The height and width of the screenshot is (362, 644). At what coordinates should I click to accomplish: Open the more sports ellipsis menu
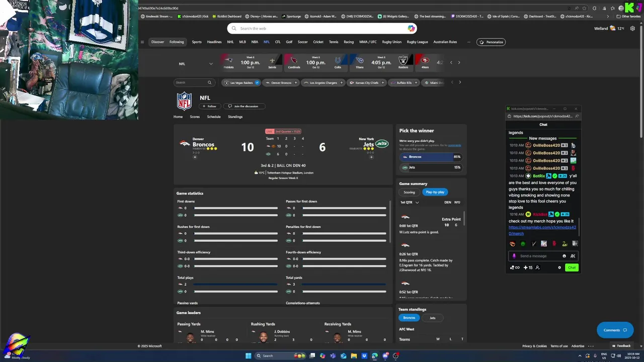[469, 42]
